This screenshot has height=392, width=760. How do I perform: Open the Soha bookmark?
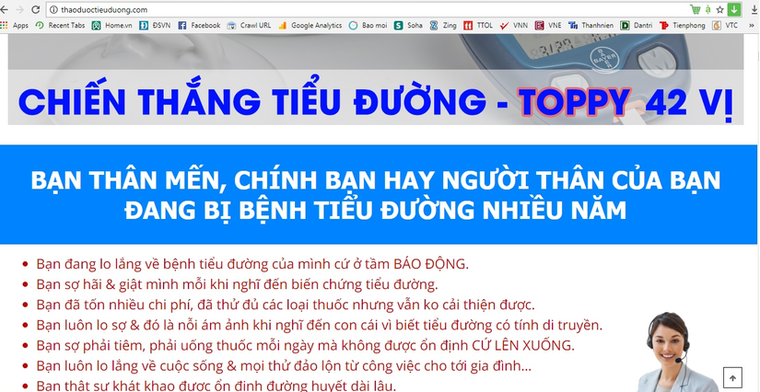pyautogui.click(x=408, y=25)
